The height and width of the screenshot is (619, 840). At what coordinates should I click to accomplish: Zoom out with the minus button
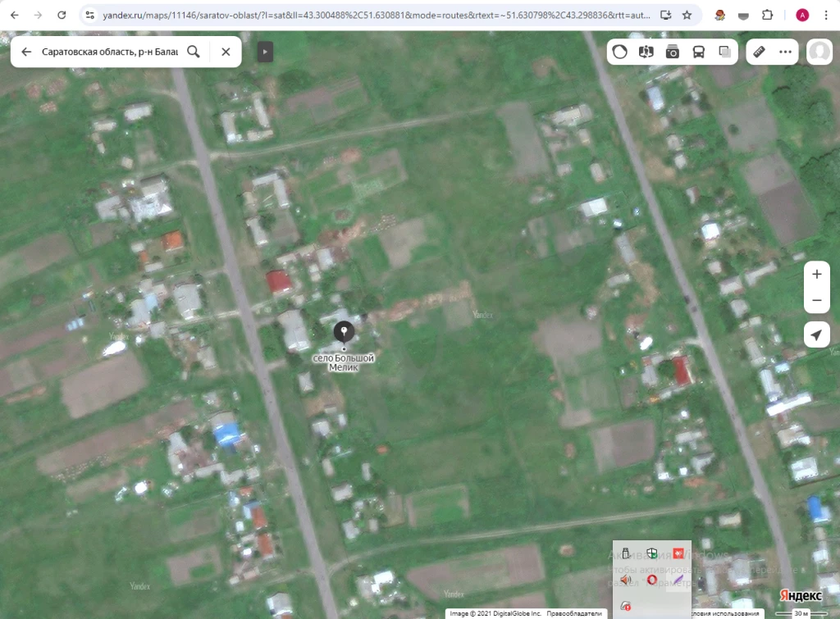pyautogui.click(x=817, y=301)
